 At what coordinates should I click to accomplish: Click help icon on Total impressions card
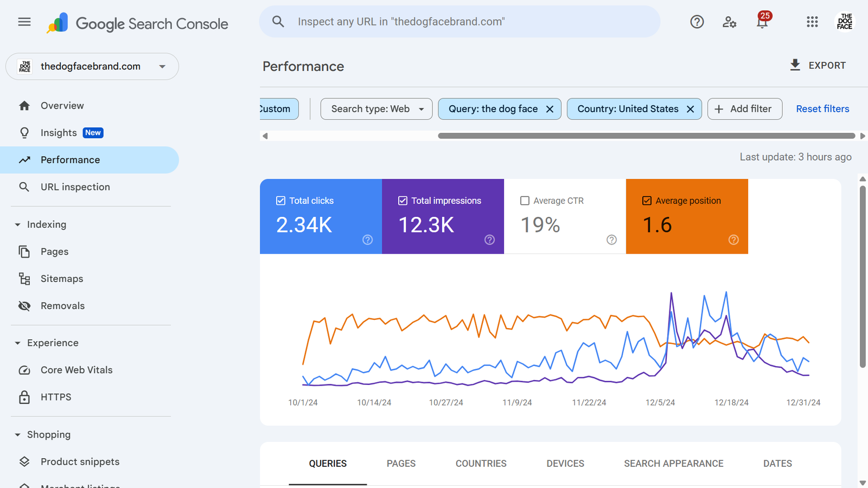pyautogui.click(x=489, y=240)
